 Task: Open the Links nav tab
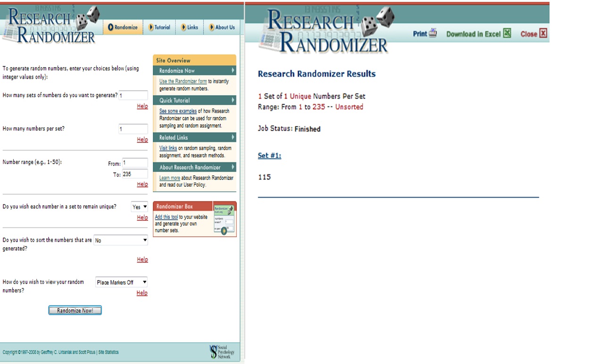click(190, 27)
